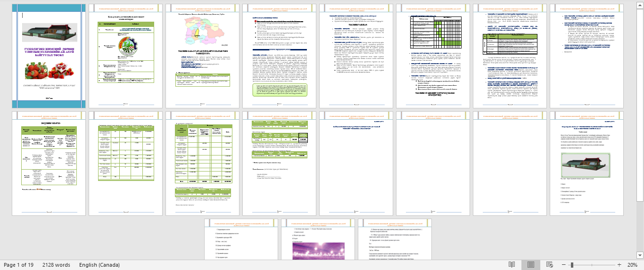Select page with green-framed greenhouse image
This screenshot has height=270, width=644.
pos(587,163)
